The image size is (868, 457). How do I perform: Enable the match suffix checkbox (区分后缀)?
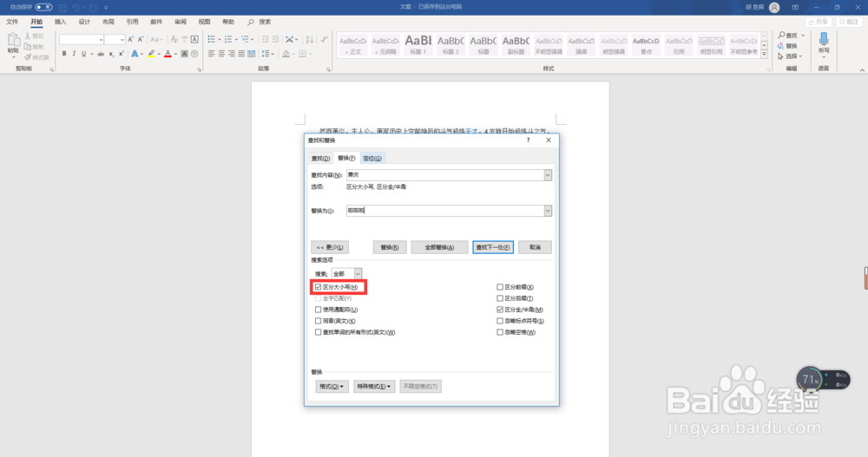coord(500,298)
